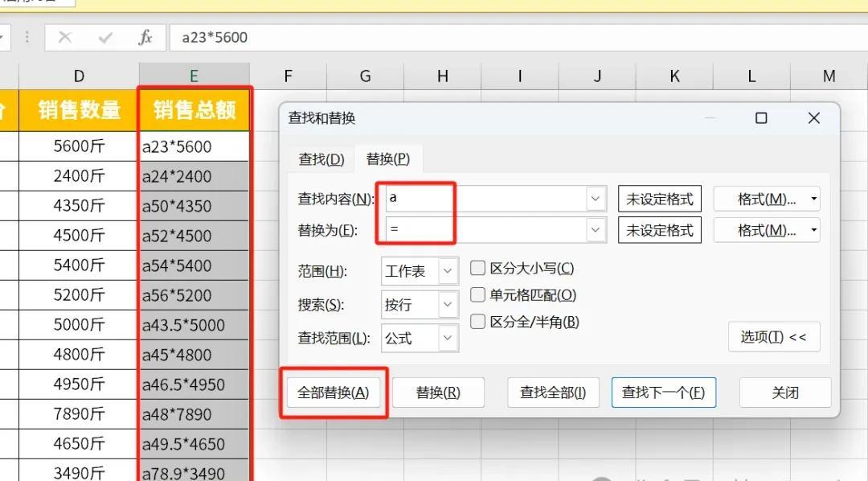Select column K header
The height and width of the screenshot is (481, 868).
(674, 76)
